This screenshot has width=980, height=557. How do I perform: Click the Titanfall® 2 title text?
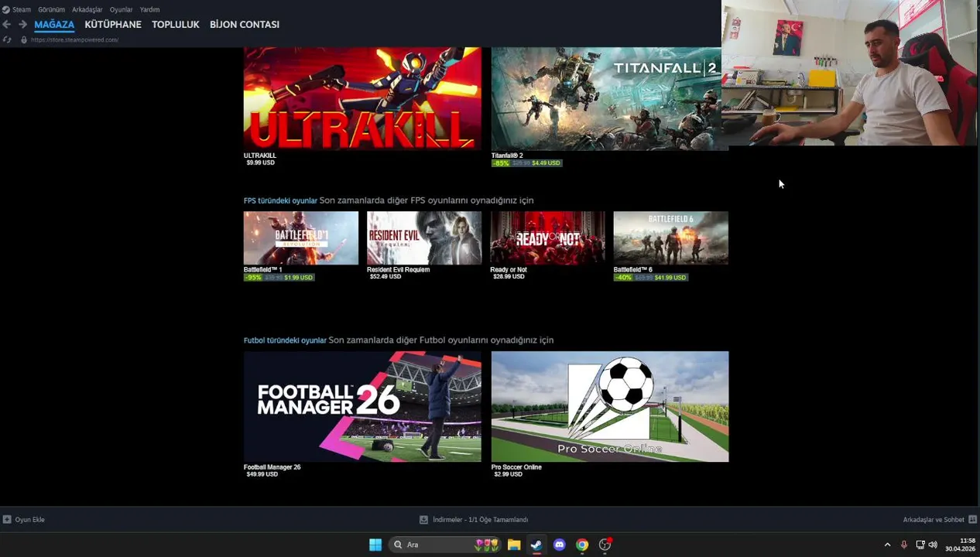[x=507, y=155]
